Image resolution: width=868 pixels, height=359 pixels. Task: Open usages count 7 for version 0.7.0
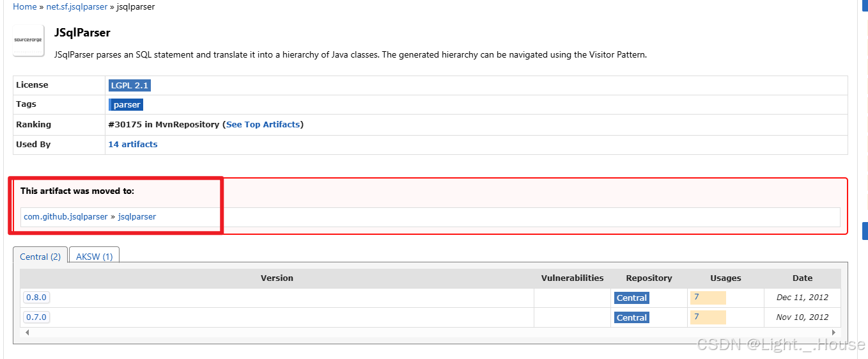pyautogui.click(x=708, y=317)
